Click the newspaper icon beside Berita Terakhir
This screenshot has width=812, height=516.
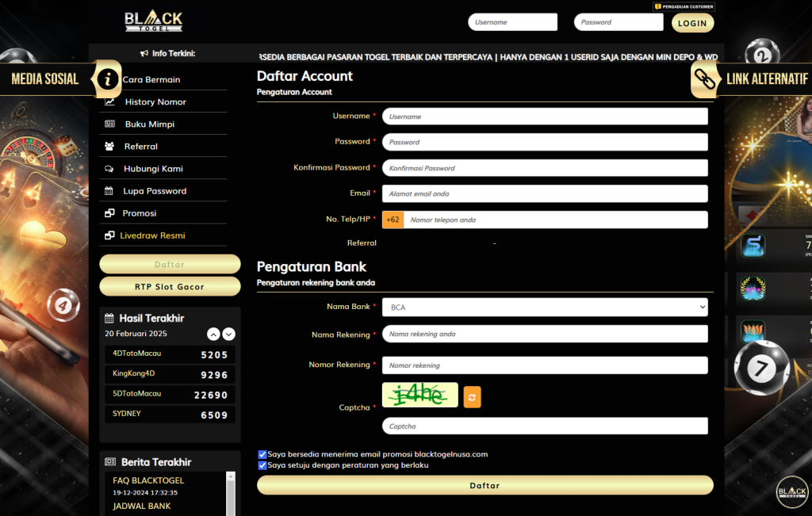coord(109,461)
